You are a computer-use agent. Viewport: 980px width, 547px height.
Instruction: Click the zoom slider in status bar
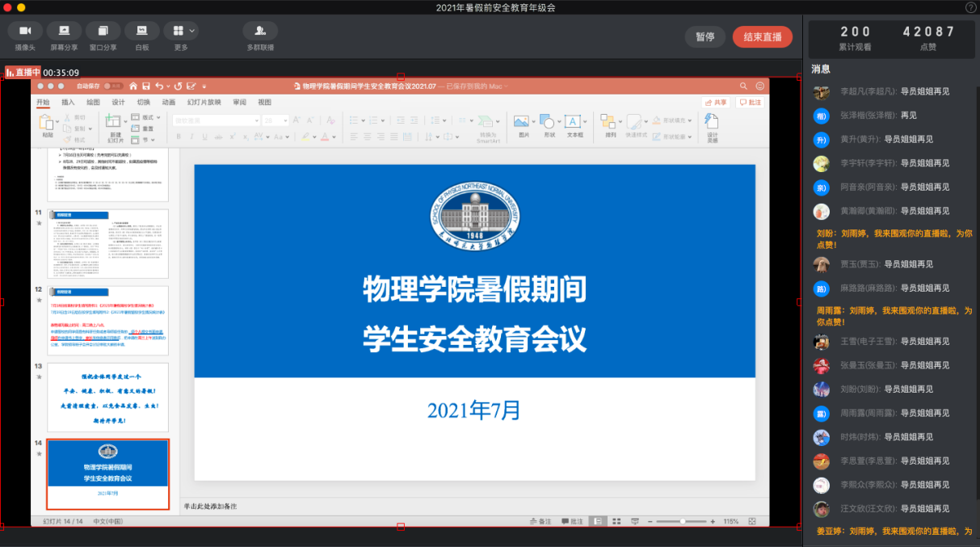click(683, 521)
